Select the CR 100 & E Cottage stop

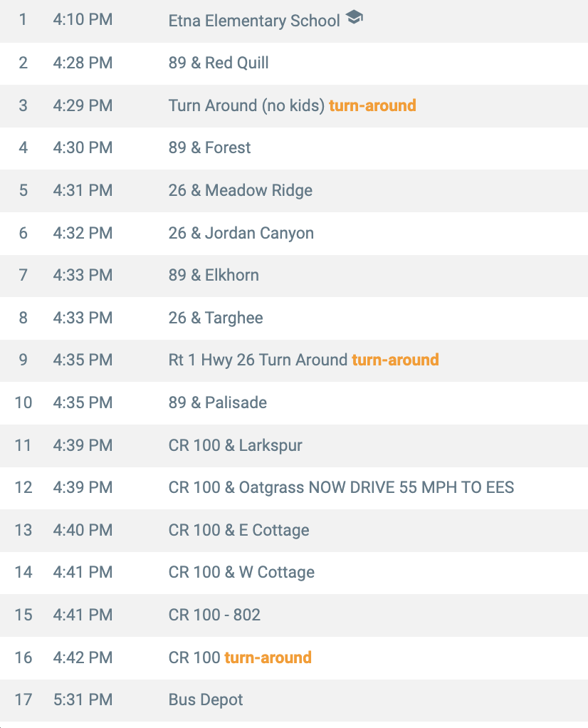[238, 530]
